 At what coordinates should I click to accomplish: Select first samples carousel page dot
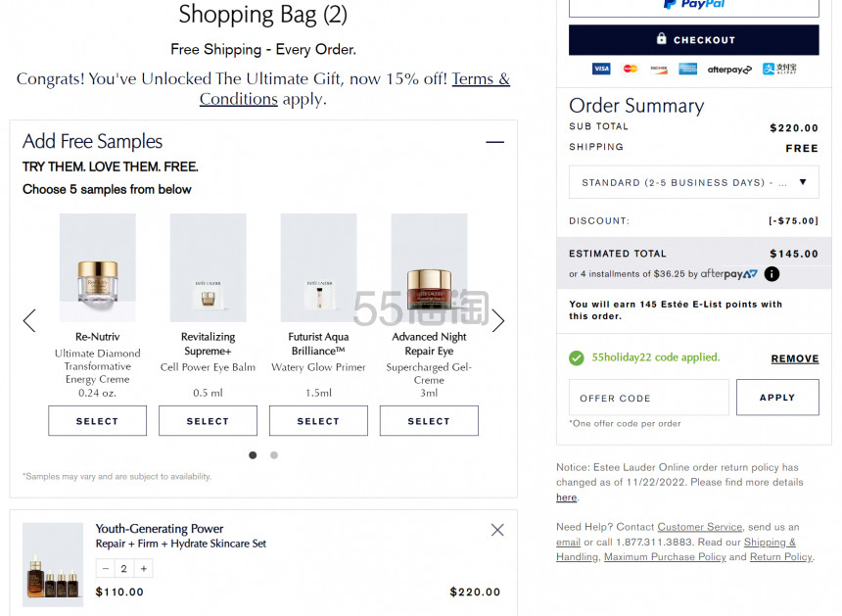253,454
